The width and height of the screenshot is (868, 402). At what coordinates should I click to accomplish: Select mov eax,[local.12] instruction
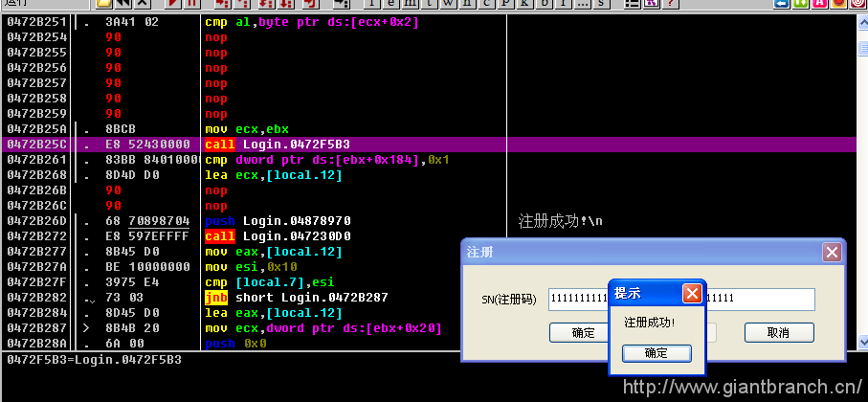pyautogui.click(x=274, y=252)
